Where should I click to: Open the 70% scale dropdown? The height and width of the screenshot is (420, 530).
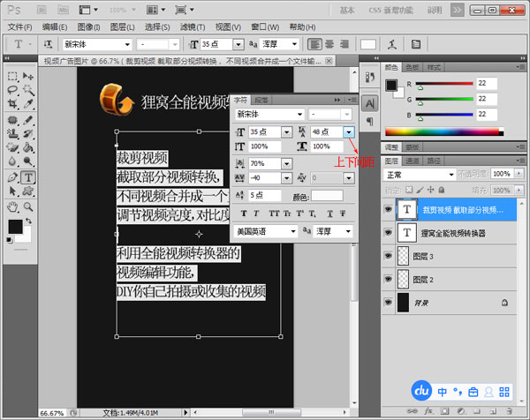point(286,164)
